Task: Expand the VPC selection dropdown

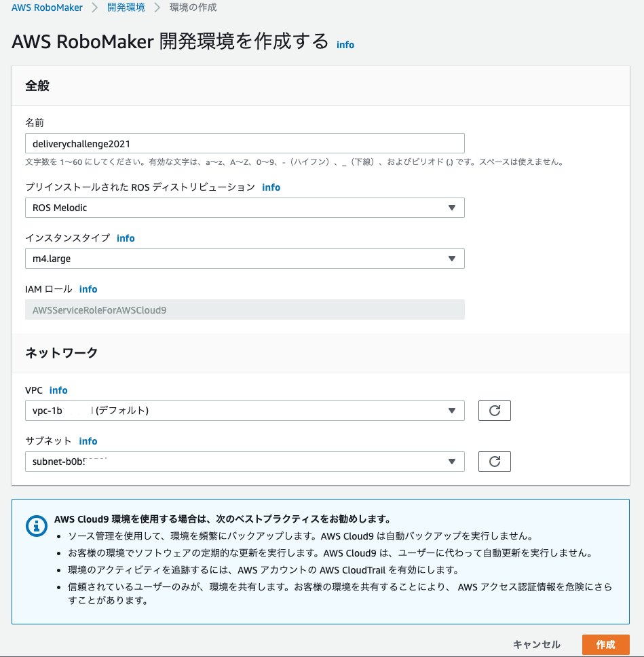Action: coord(245,411)
